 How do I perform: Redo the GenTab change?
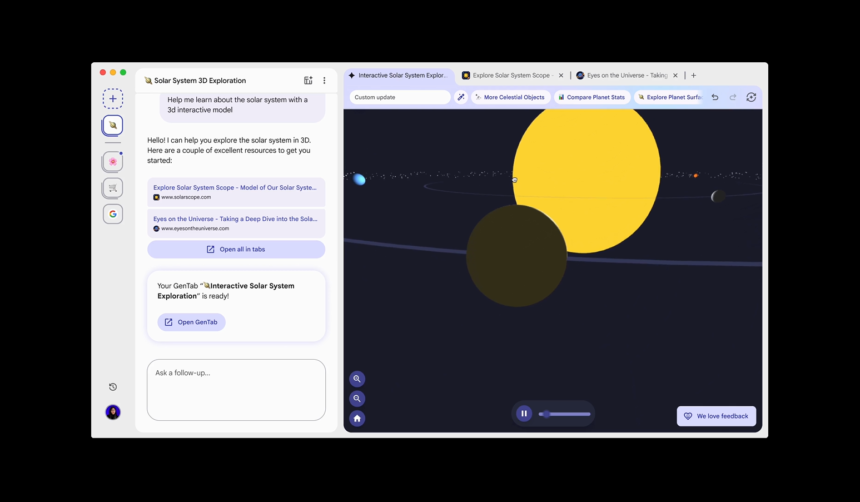[x=733, y=97]
